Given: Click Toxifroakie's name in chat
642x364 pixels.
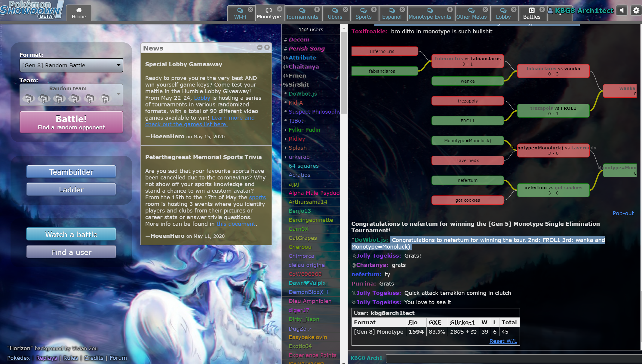Looking at the screenshot, I should (369, 31).
